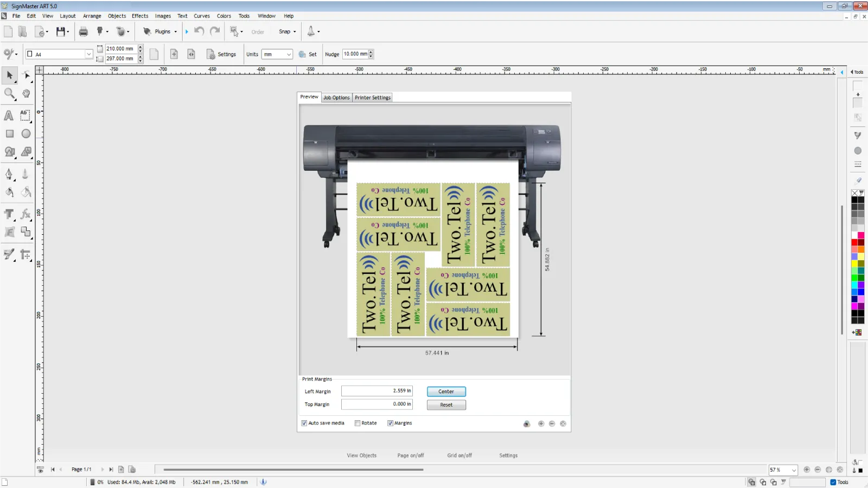
Task: Open the Curves menu
Action: 202,16
